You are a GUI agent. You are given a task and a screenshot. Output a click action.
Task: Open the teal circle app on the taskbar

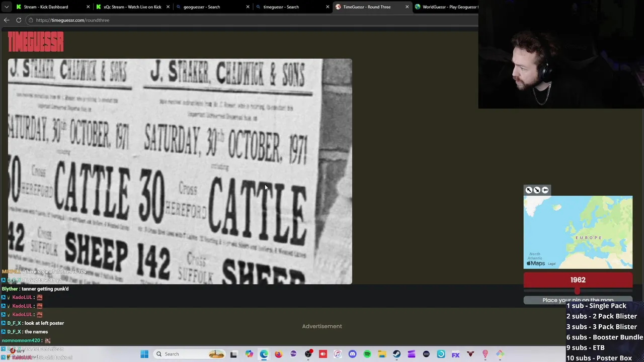[x=441, y=354]
